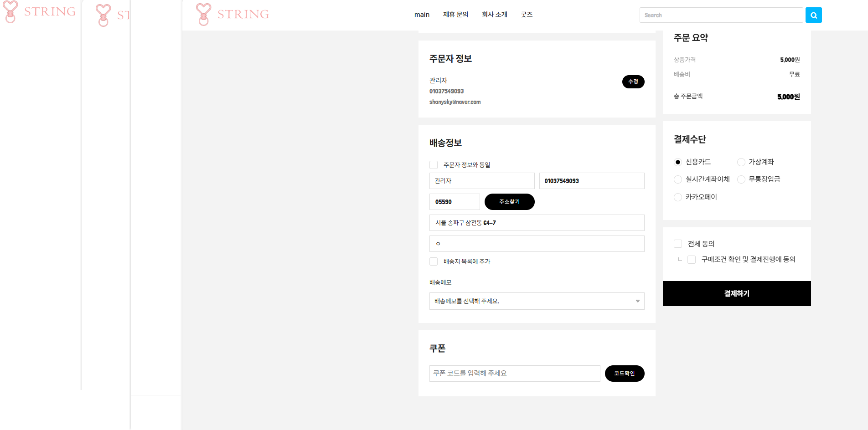The width and height of the screenshot is (868, 430).
Task: Click the address field 서울 송파구 삼전동
Action: (537, 223)
